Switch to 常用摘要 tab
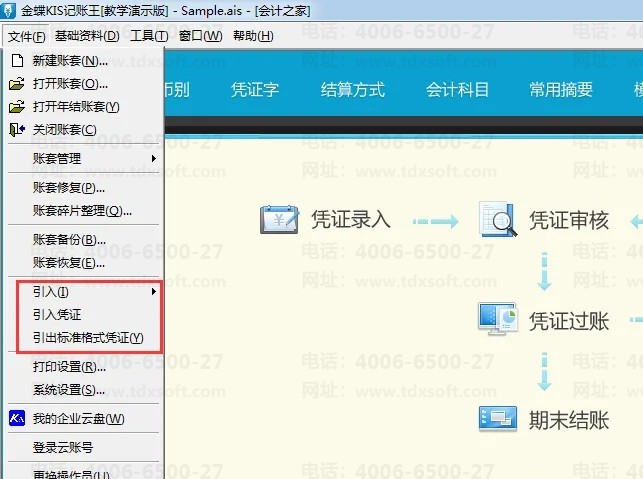The width and height of the screenshot is (643, 479). [561, 89]
